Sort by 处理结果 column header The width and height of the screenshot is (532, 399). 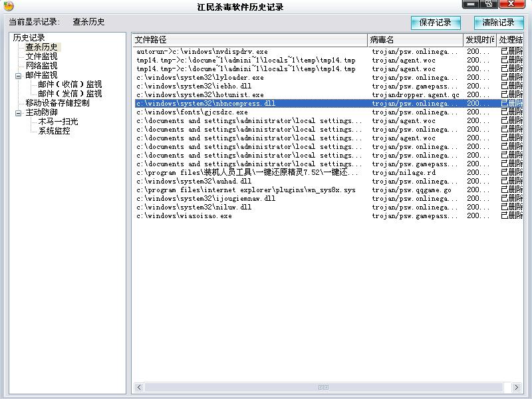click(x=510, y=40)
